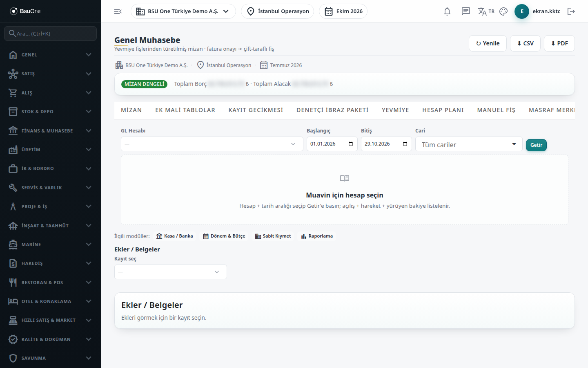Open the GL Hesabı dropdown
The image size is (588, 368).
tap(212, 144)
